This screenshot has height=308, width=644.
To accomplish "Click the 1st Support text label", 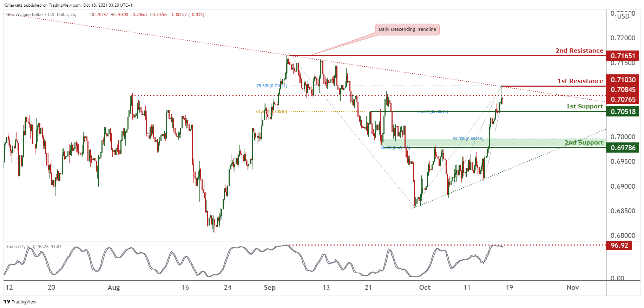I will [x=584, y=106].
